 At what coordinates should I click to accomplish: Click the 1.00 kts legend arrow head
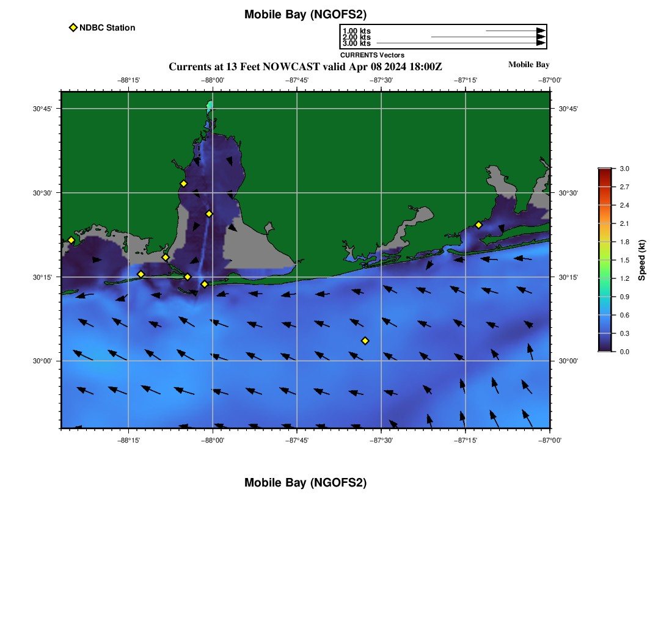[x=541, y=31]
